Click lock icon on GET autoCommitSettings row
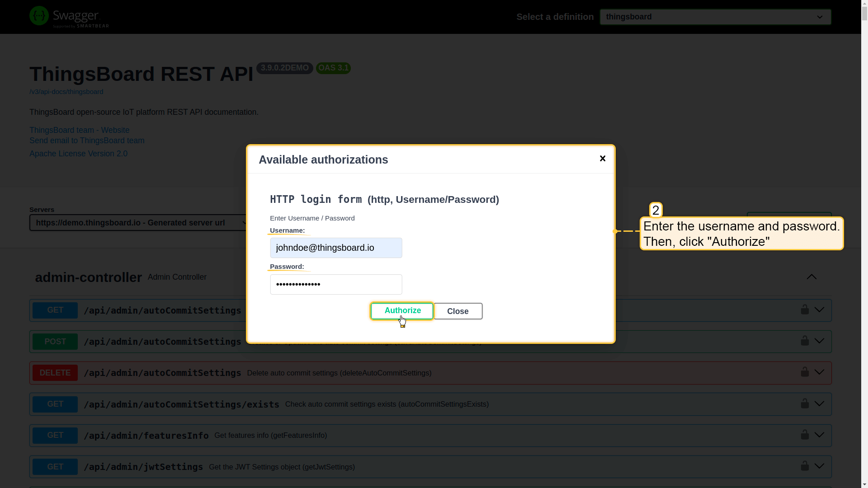 (805, 310)
